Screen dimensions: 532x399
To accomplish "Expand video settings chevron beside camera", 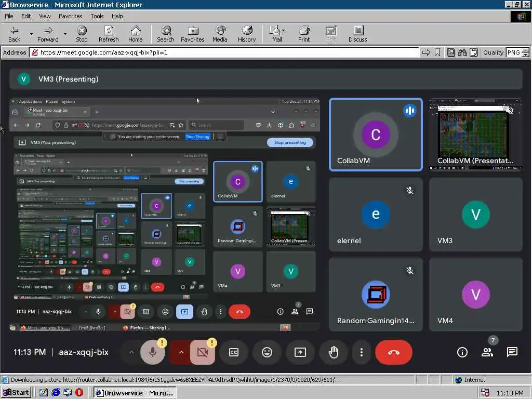I will point(181,352).
